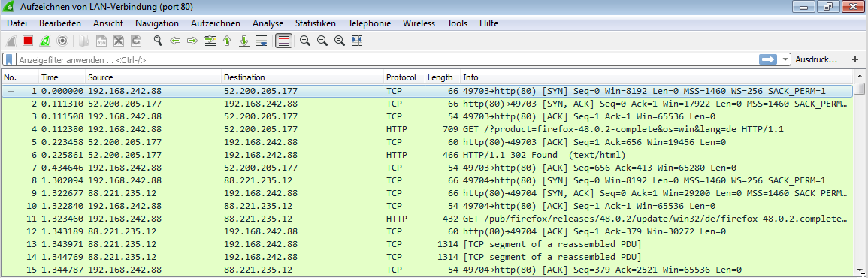Toggle packet list colorization
This screenshot has height=278, width=868.
point(283,41)
